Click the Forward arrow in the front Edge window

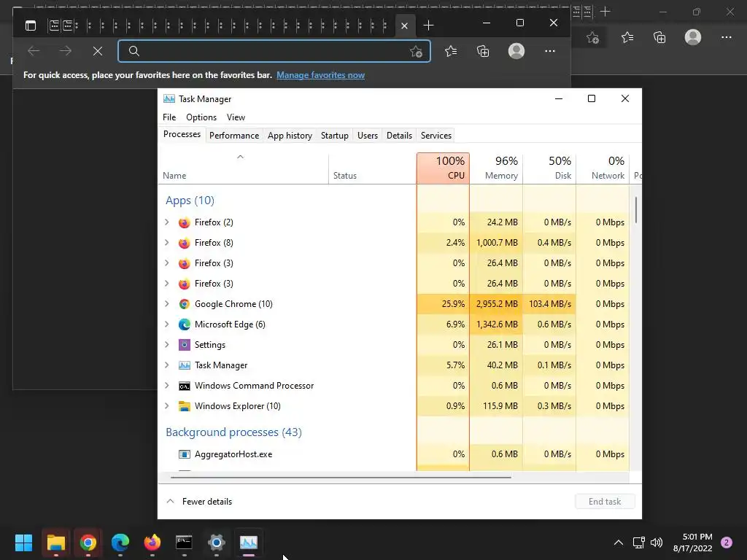tap(66, 51)
